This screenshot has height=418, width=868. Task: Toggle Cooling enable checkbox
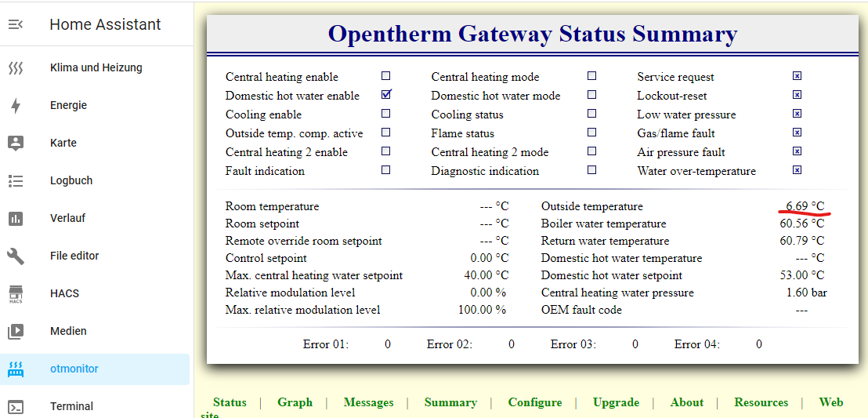coord(386,114)
